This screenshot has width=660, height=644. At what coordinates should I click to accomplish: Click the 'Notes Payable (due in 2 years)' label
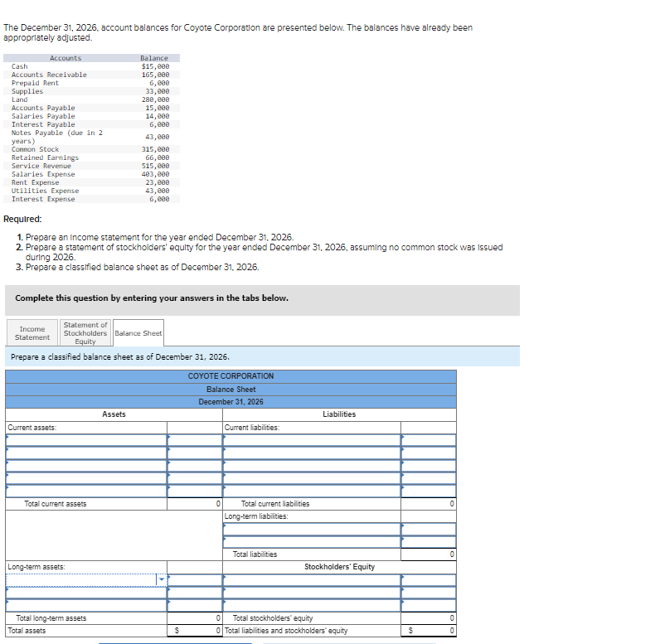pyautogui.click(x=57, y=137)
